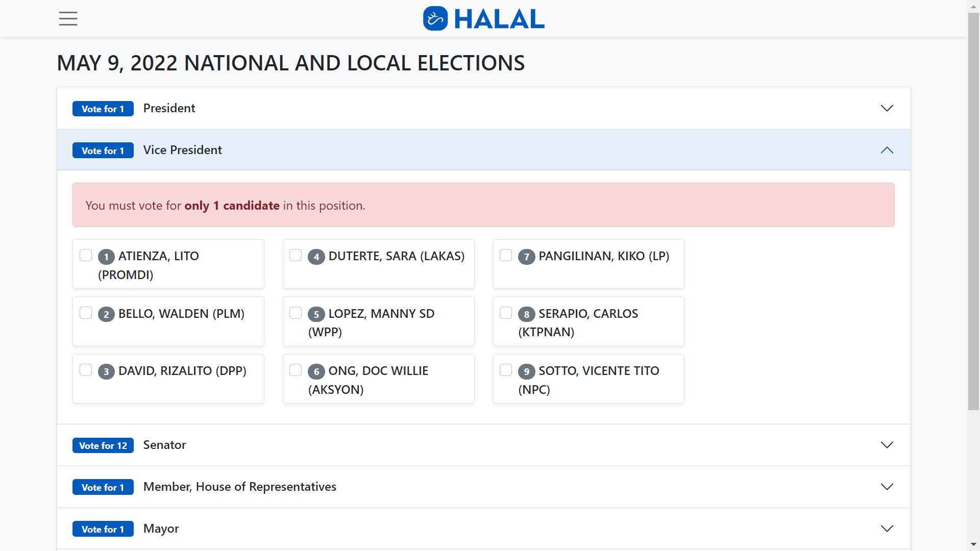Click the Vote for 1 badge beside President

tap(103, 109)
